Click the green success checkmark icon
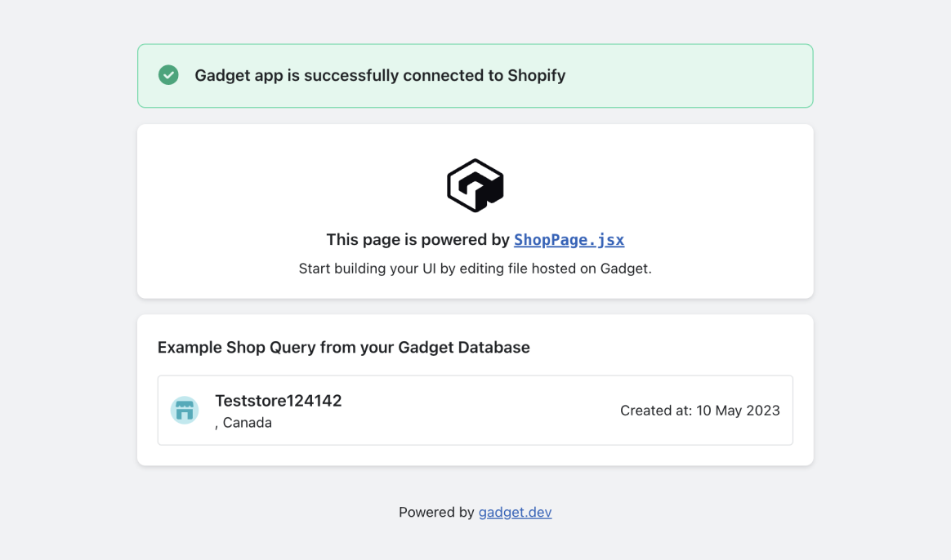The height and width of the screenshot is (560, 951). click(168, 75)
